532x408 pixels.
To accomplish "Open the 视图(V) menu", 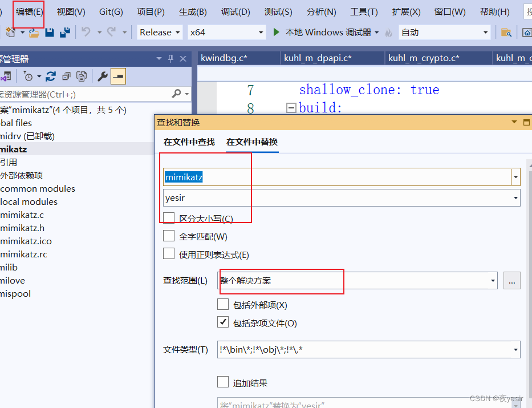I will click(x=71, y=12).
